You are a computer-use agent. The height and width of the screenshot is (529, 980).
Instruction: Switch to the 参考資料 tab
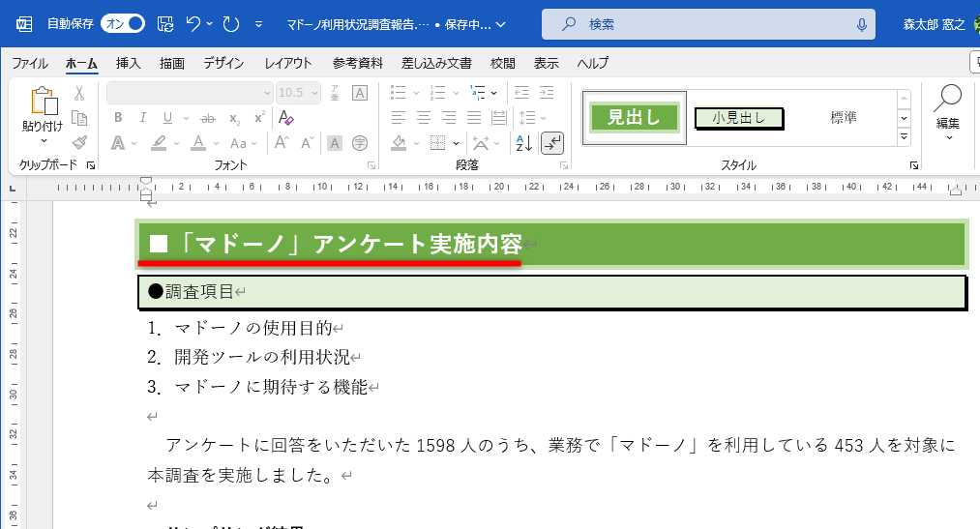coord(358,63)
